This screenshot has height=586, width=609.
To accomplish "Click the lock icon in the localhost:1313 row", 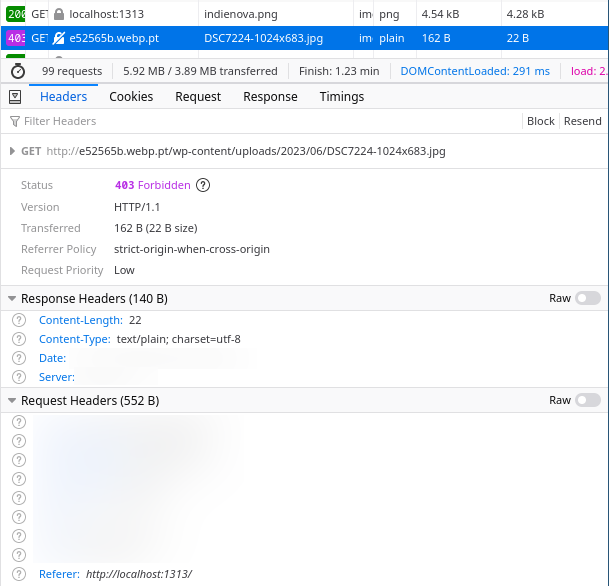I will (59, 14).
